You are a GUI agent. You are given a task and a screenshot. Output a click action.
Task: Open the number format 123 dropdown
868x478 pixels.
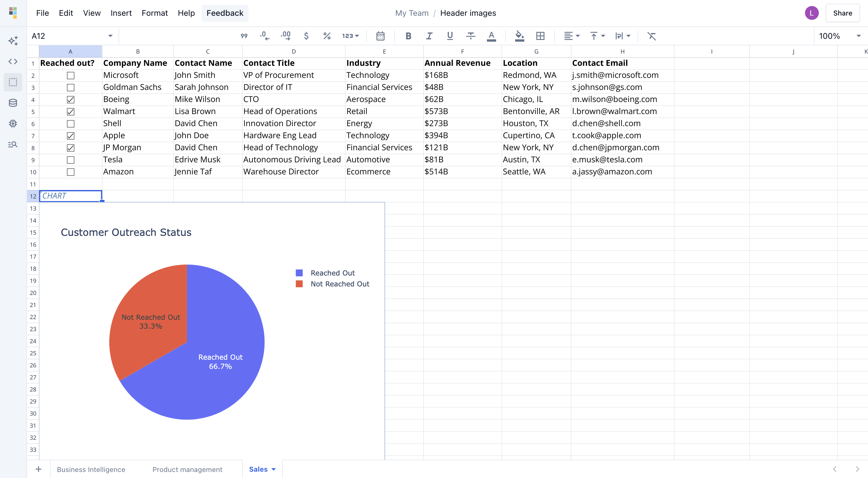pos(350,36)
